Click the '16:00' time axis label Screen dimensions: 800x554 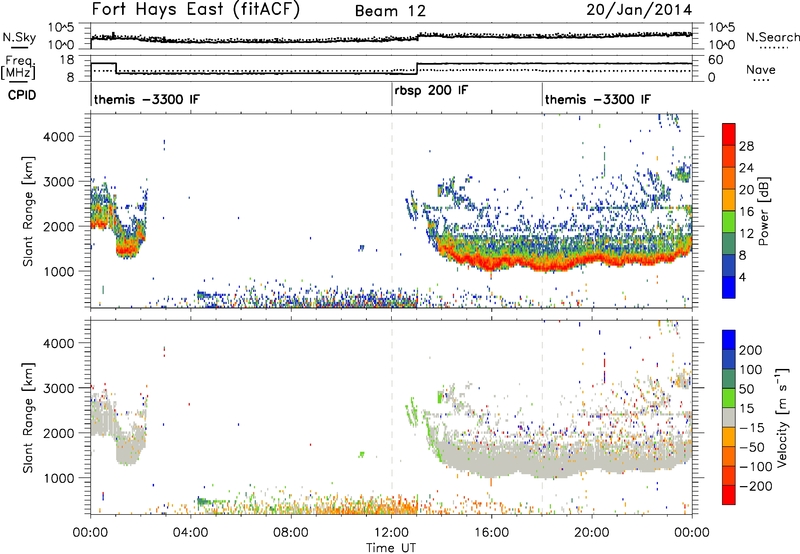click(491, 533)
